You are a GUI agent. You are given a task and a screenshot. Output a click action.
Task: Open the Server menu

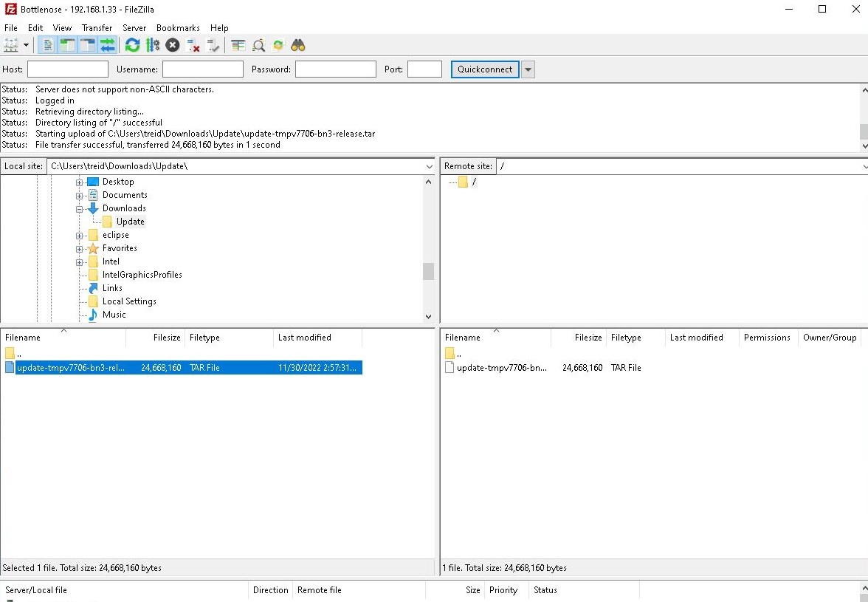pyautogui.click(x=134, y=27)
